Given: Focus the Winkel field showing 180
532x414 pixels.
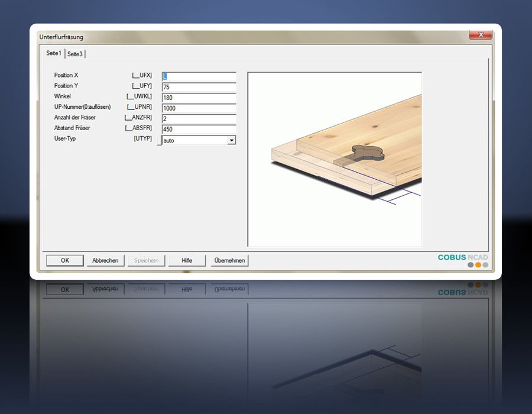Looking at the screenshot, I should tap(199, 98).
